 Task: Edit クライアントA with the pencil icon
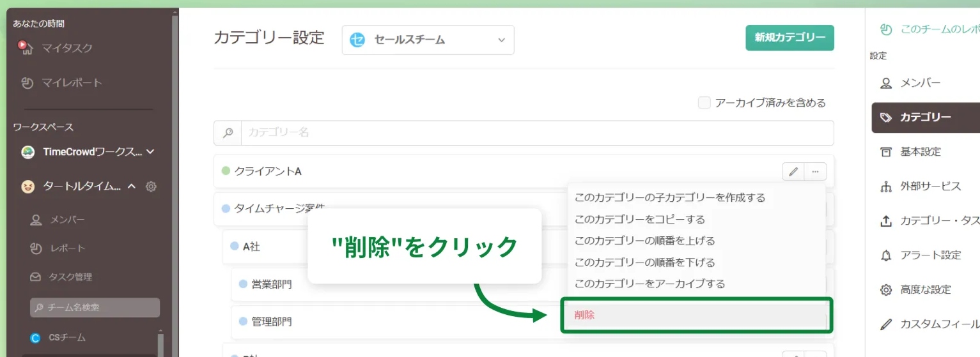pyautogui.click(x=793, y=171)
